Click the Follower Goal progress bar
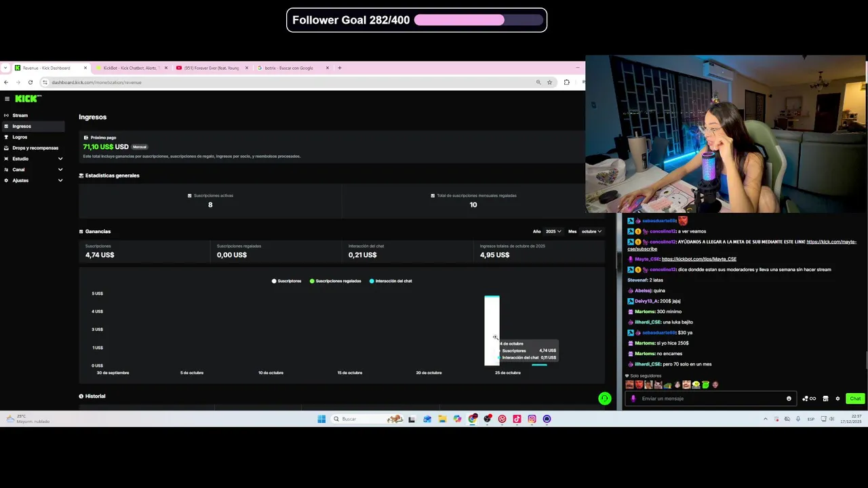The height and width of the screenshot is (488, 868). (479, 20)
